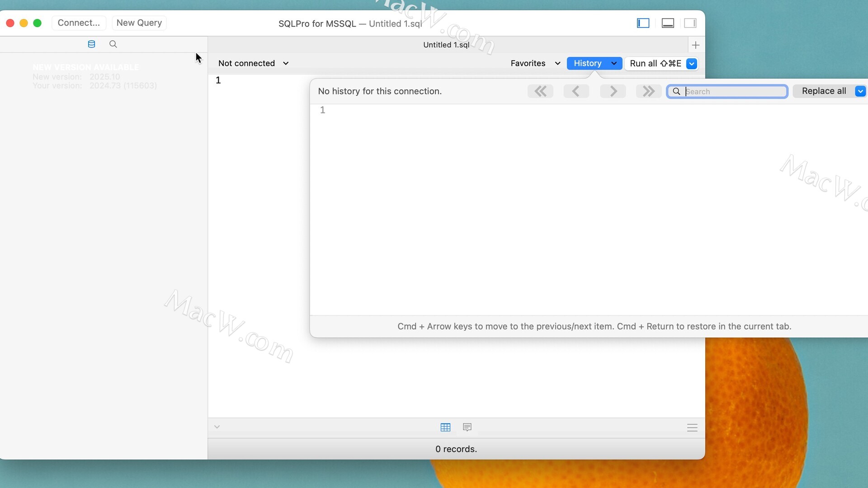Open sidebar search magnifier icon
The image size is (868, 488).
[x=113, y=44]
